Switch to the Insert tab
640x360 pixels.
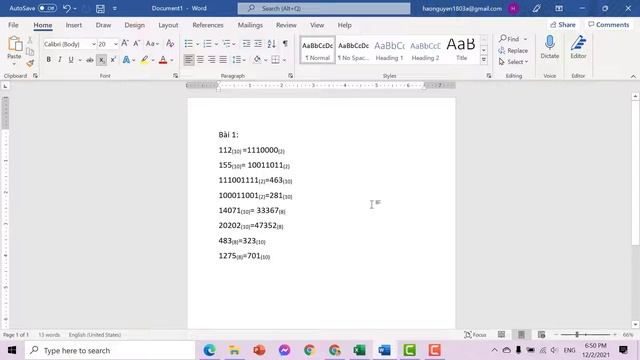point(74,25)
